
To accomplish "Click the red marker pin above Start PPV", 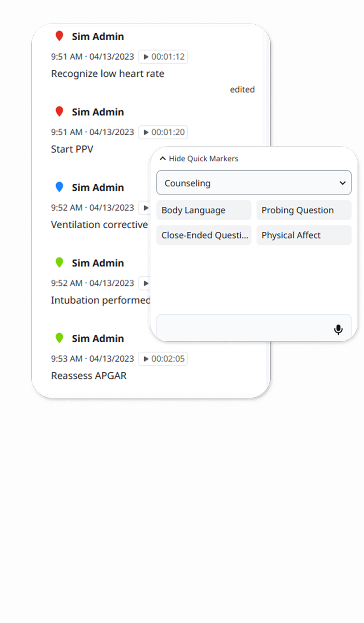I will click(x=59, y=111).
